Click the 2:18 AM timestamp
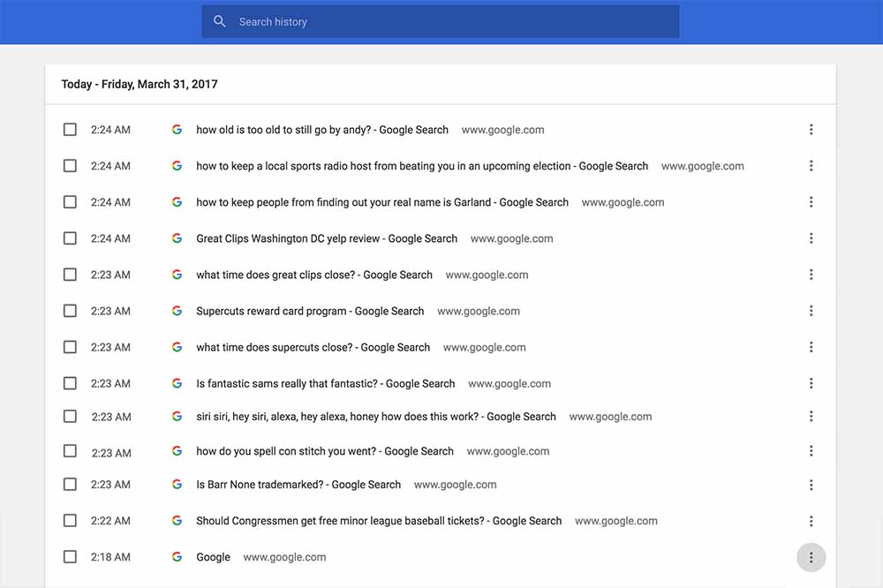The height and width of the screenshot is (588, 883). (x=110, y=557)
